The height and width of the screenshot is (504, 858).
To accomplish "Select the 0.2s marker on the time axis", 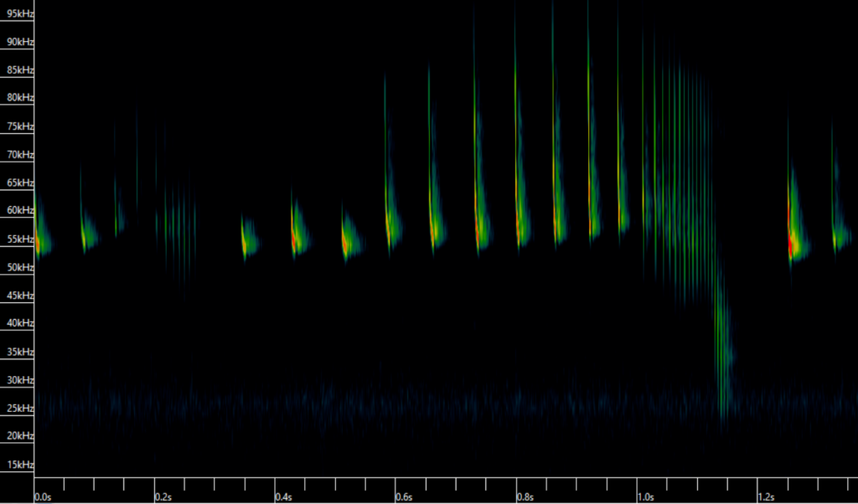I will (163, 496).
